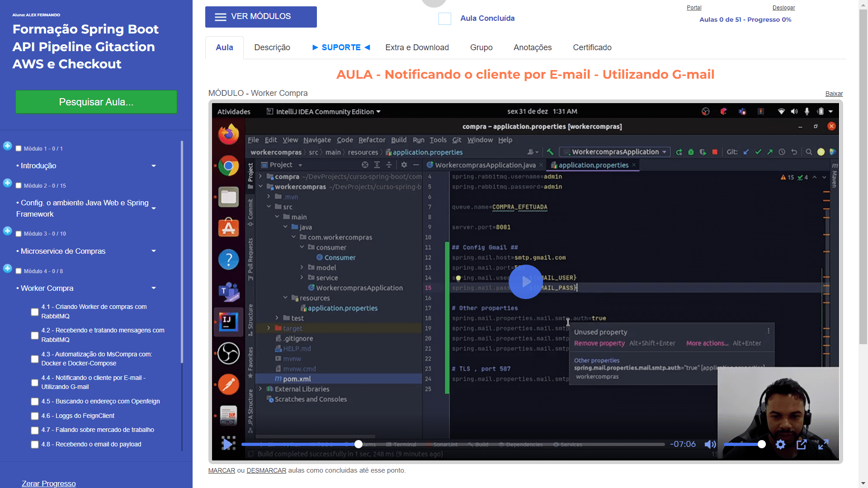The height and width of the screenshot is (488, 868).
Task: Expand the Microservice de Compras module
Action: (154, 251)
